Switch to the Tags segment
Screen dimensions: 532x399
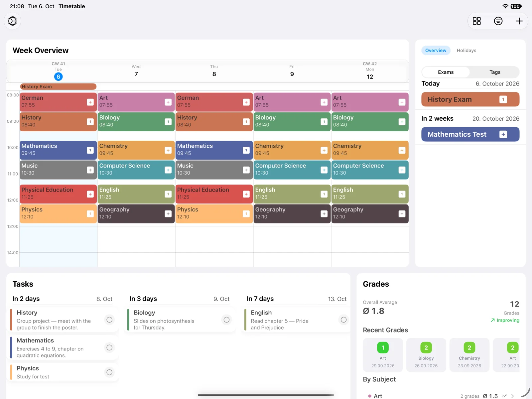pos(495,72)
